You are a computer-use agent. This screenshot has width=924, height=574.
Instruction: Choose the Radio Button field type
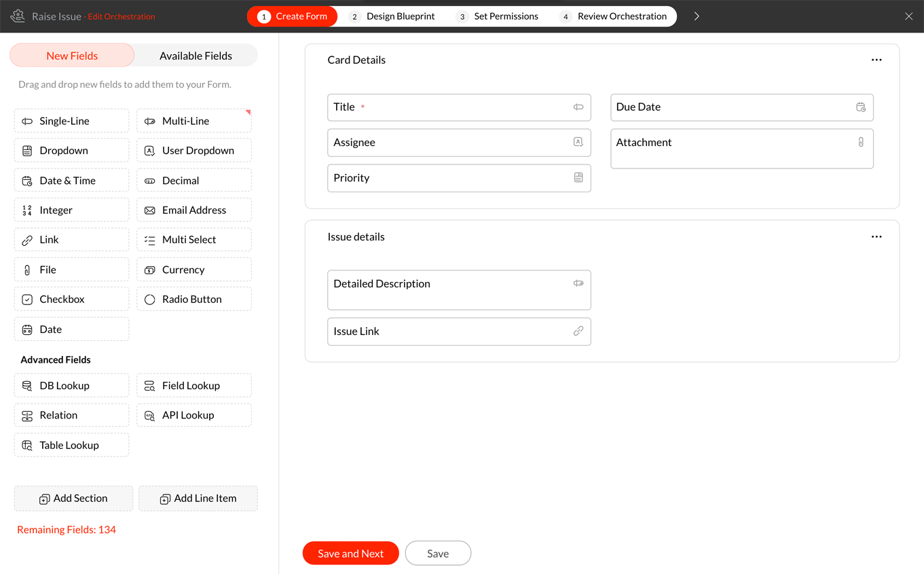point(194,299)
